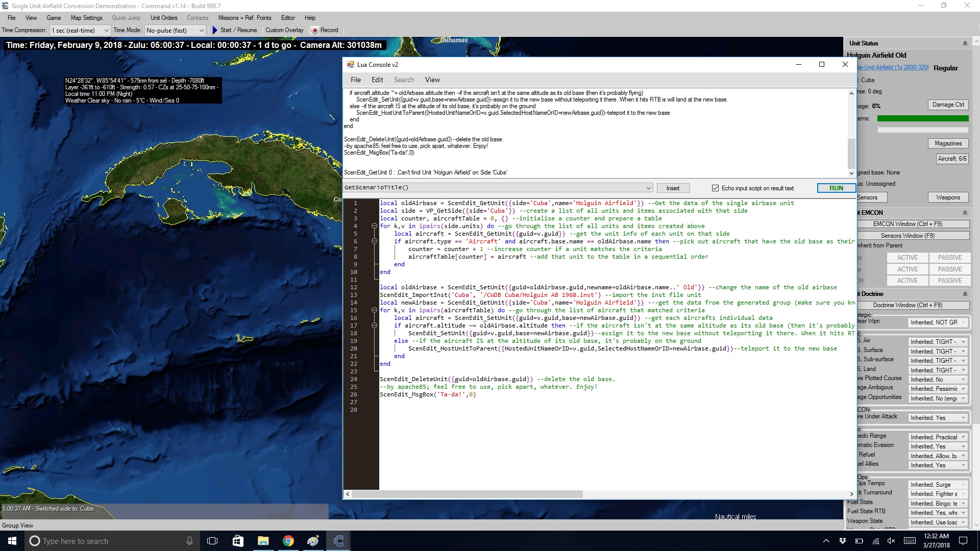Open the Weapons button
This screenshot has height=551, width=980.
click(948, 197)
